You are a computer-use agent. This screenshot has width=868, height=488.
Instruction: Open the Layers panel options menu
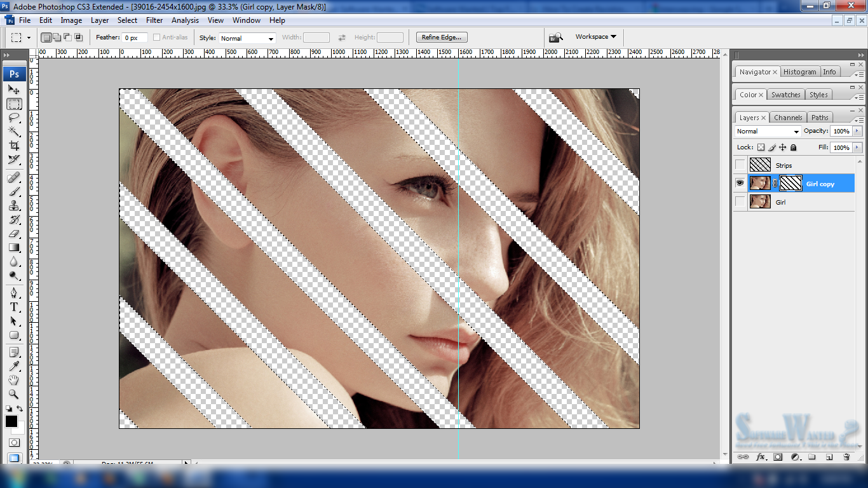click(858, 120)
